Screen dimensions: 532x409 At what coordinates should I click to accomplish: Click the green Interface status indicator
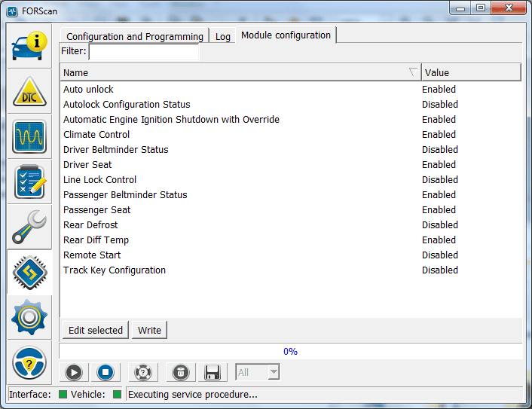pos(63,394)
